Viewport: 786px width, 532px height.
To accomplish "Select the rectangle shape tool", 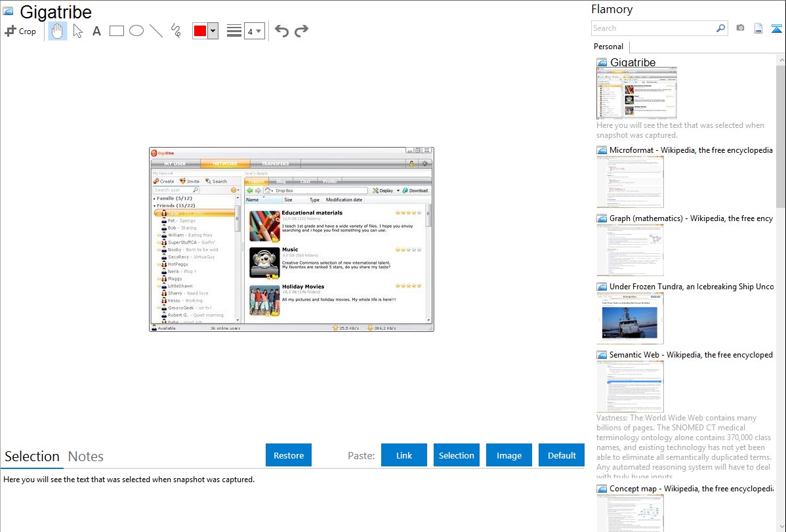I will [x=116, y=31].
